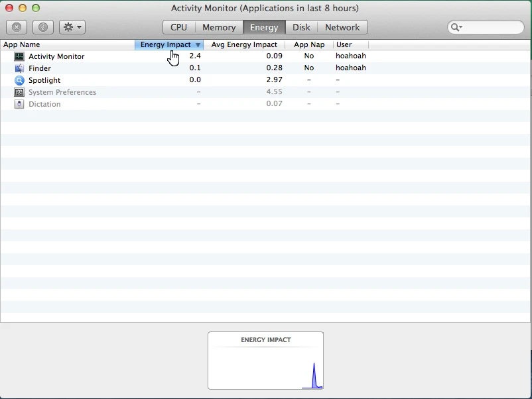This screenshot has height=399, width=532.
Task: Switch to the Network tab
Action: coord(342,27)
